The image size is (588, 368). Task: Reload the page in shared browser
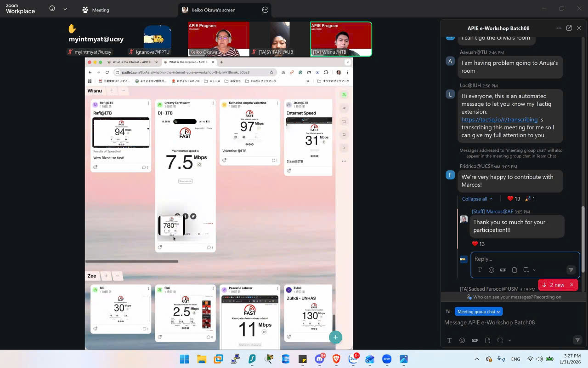click(107, 72)
